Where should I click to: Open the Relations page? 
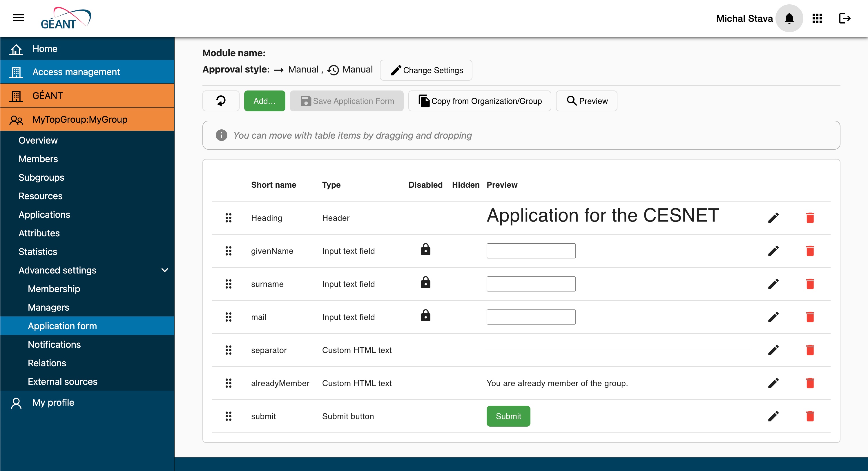pyautogui.click(x=87, y=363)
